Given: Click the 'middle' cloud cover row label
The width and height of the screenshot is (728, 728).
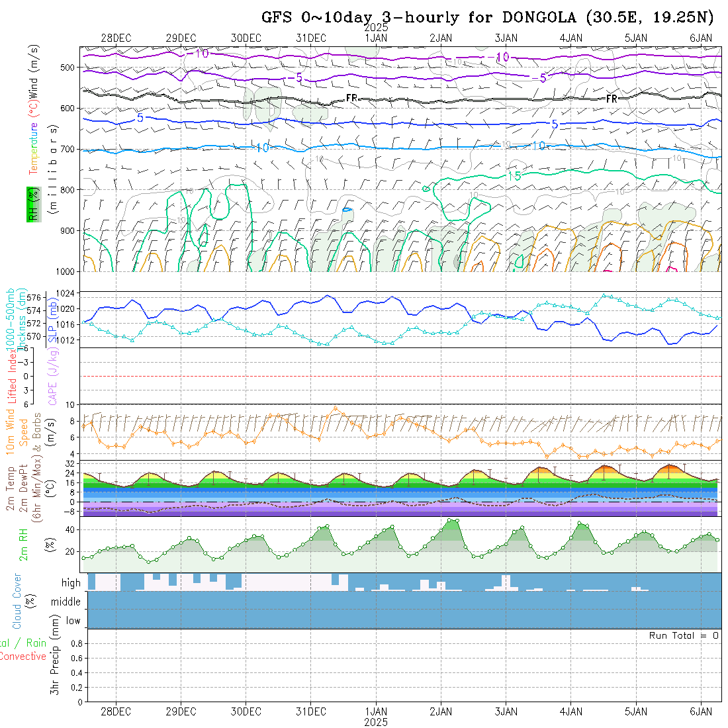Looking at the screenshot, I should click(66, 602).
